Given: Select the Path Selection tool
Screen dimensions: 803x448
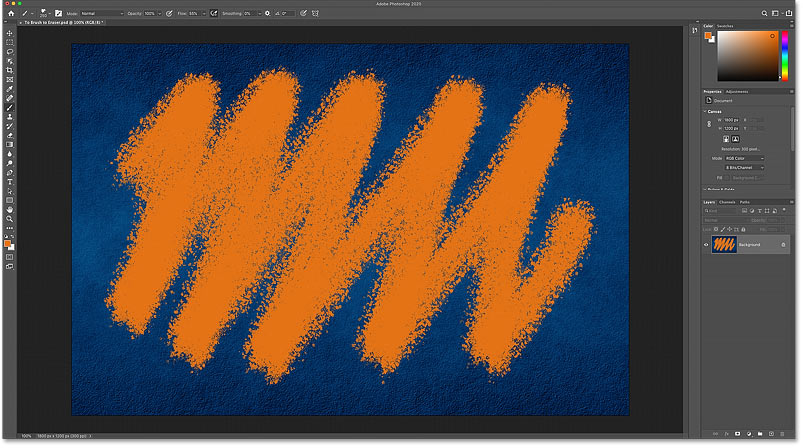Looking at the screenshot, I should pyautogui.click(x=10, y=191).
